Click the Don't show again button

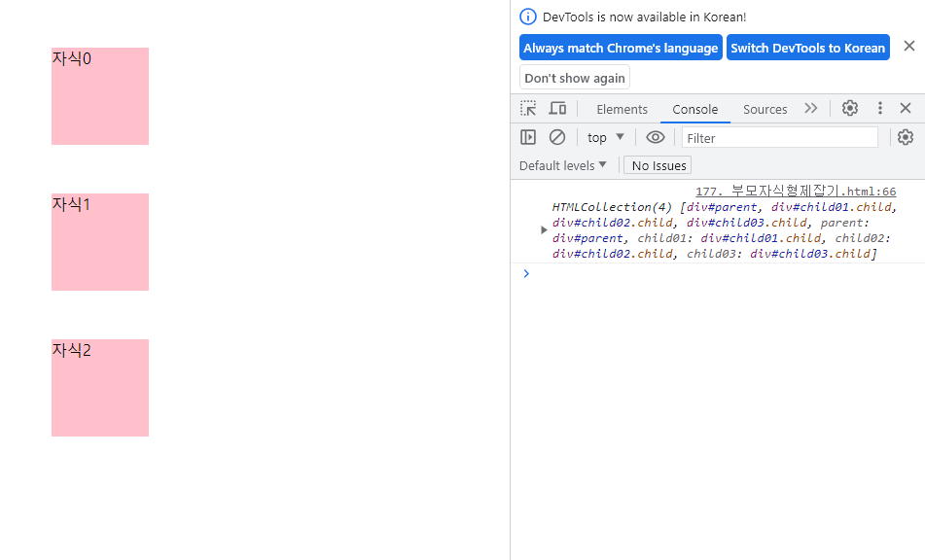[575, 78]
